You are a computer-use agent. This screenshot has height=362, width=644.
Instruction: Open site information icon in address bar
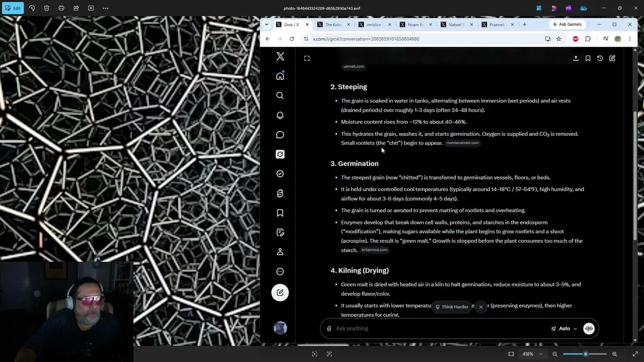(x=306, y=39)
